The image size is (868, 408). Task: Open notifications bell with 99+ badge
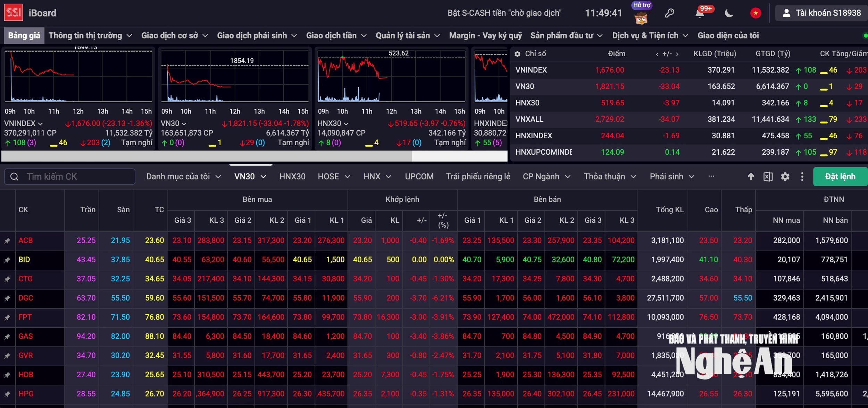click(x=700, y=13)
